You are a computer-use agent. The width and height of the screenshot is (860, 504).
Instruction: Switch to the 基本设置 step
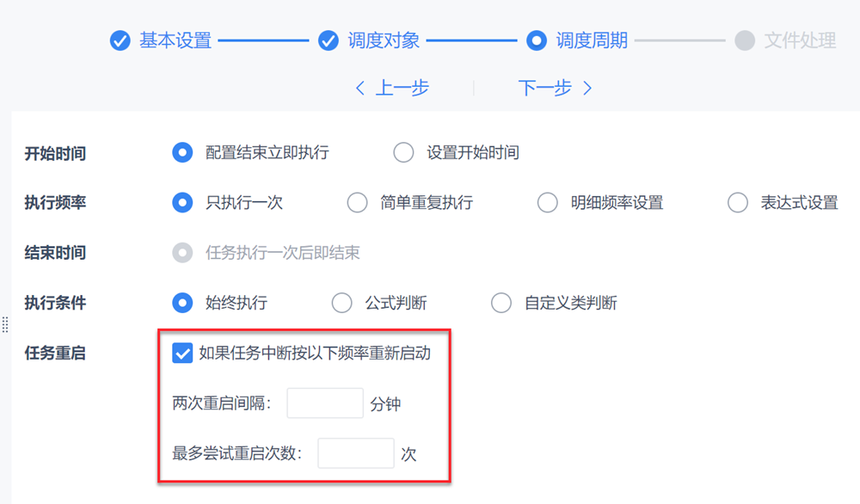[175, 40]
